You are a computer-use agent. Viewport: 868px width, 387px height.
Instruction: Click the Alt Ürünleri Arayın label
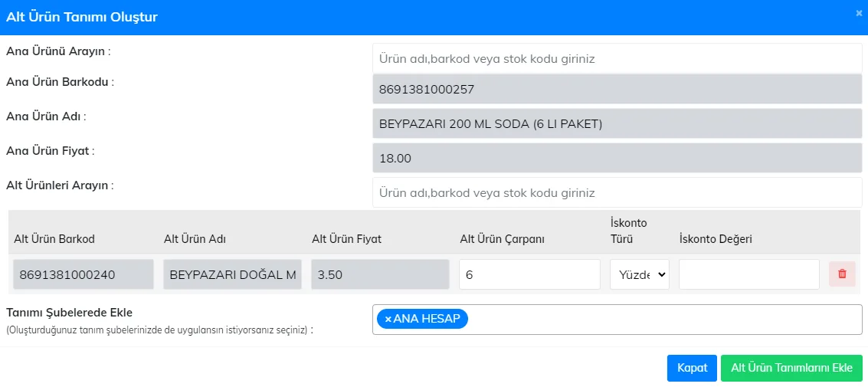click(60, 185)
